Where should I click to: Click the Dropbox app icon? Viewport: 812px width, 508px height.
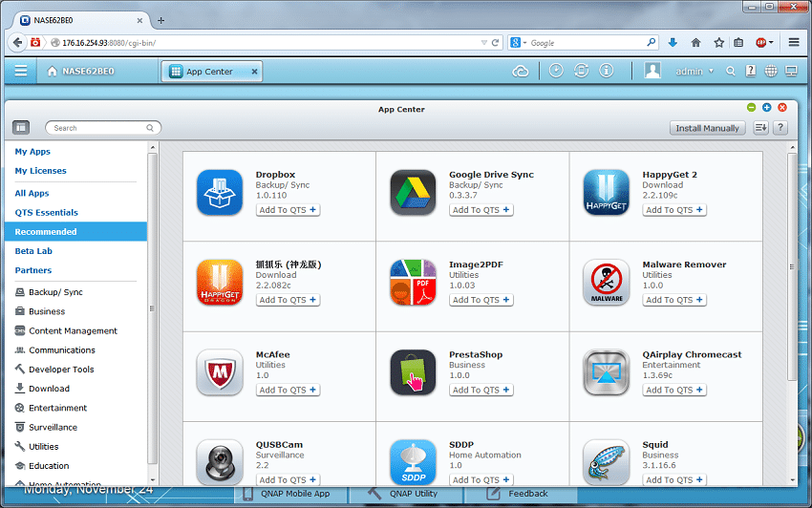point(220,193)
